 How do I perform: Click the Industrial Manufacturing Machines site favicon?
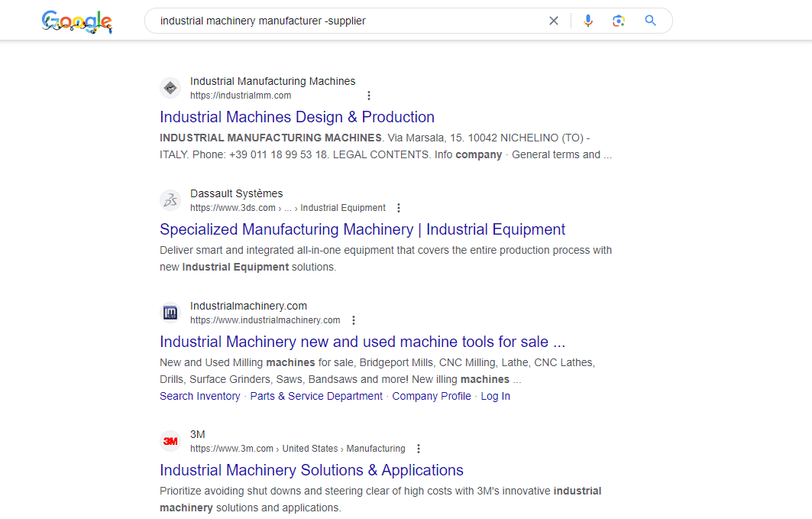[x=170, y=88]
